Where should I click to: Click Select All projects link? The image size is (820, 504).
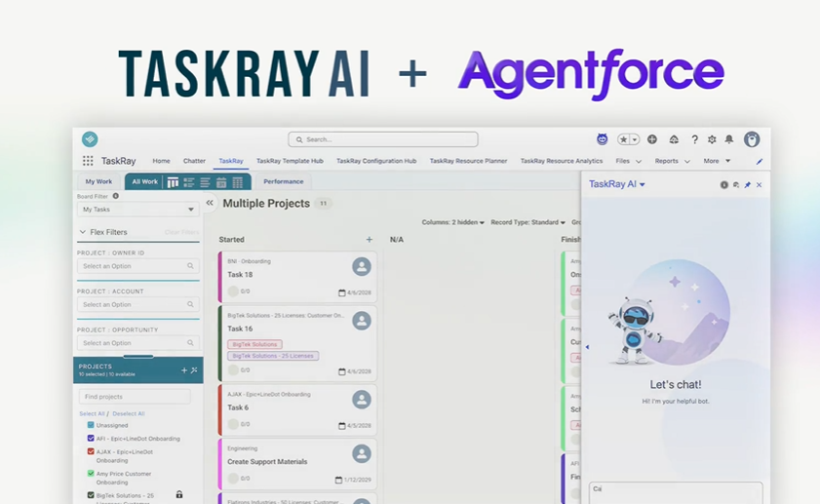tap(92, 413)
